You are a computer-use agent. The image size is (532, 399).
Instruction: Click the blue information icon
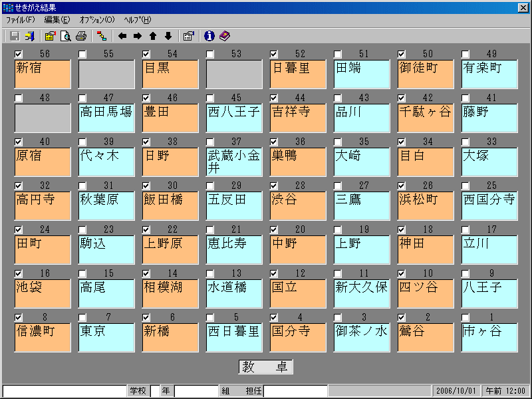pos(209,36)
